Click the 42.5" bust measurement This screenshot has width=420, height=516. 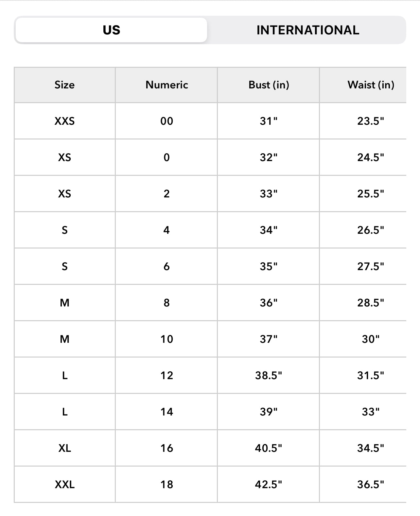point(269,485)
